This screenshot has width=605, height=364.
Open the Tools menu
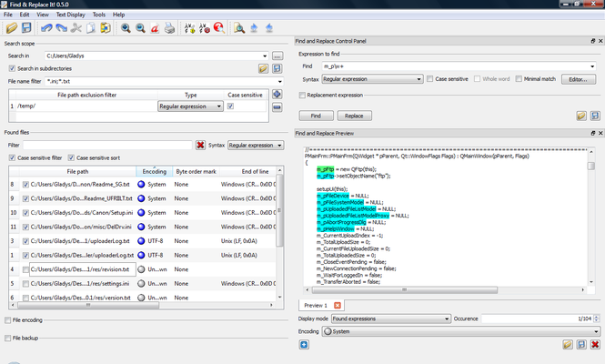(x=99, y=15)
